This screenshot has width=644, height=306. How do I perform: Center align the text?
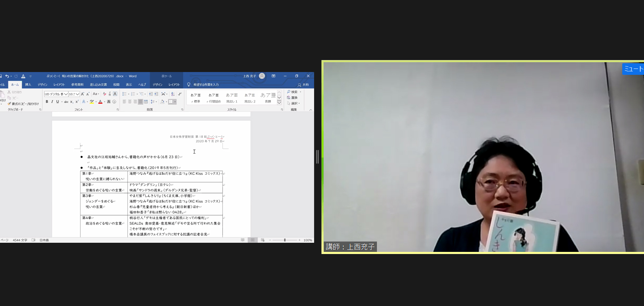pos(130,102)
